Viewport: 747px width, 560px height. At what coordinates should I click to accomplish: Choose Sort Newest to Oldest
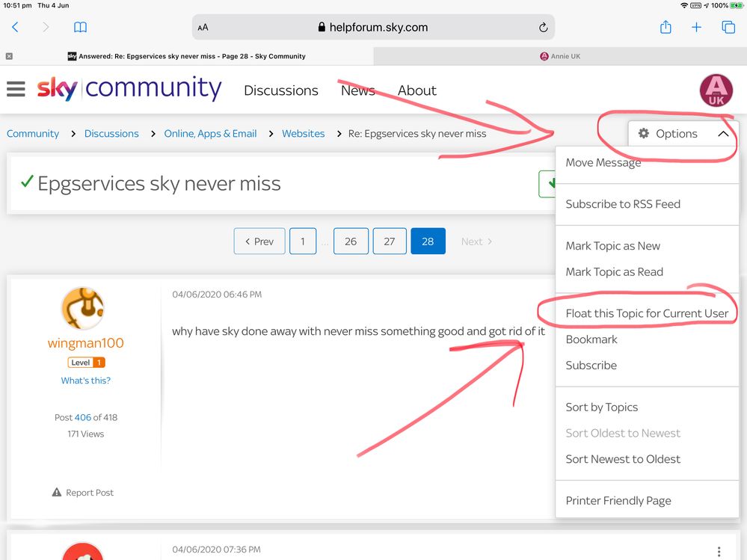click(x=623, y=459)
